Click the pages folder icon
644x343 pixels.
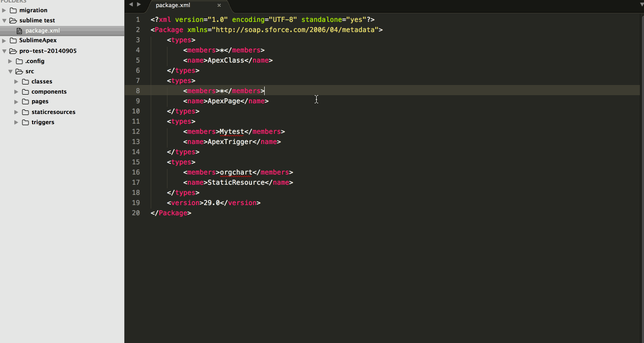point(25,101)
